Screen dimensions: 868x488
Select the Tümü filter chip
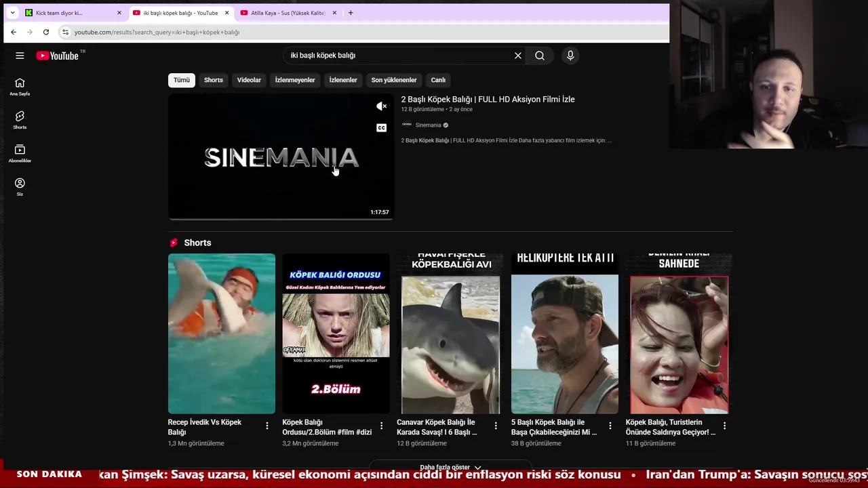coord(182,80)
